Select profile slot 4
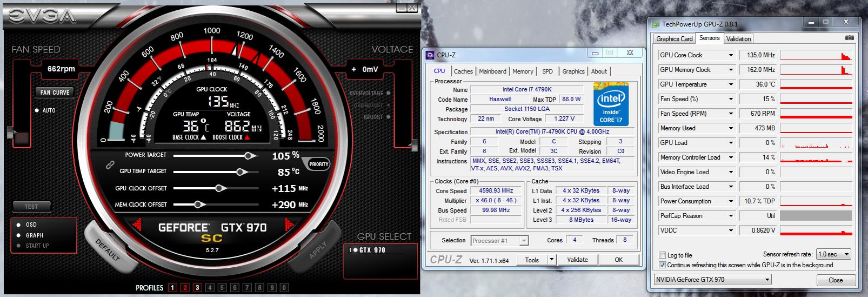Viewport: 868px width, 297px height. [210, 288]
